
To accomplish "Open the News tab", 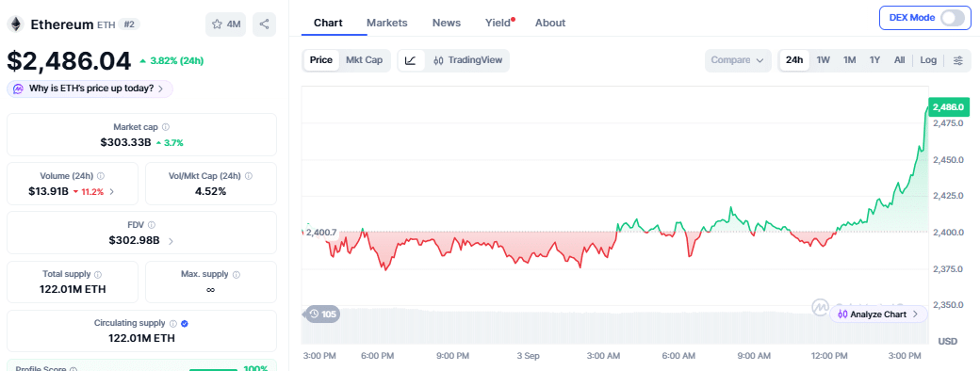I will coord(447,23).
